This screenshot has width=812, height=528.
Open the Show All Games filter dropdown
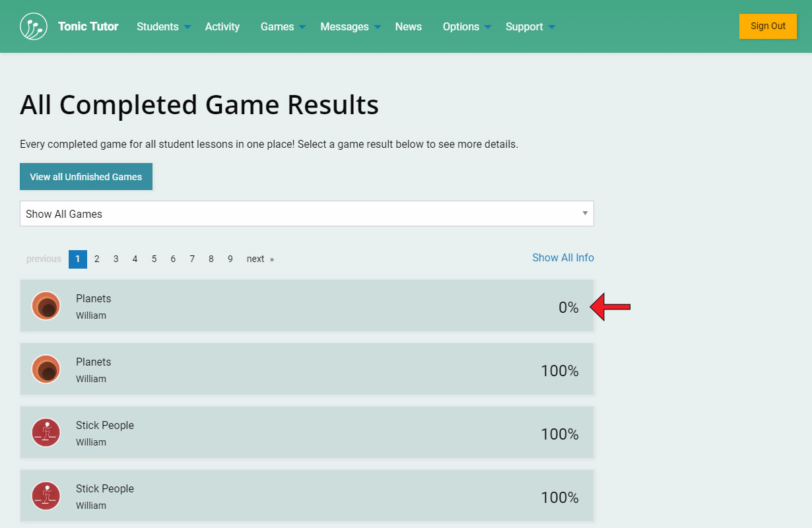tap(306, 214)
